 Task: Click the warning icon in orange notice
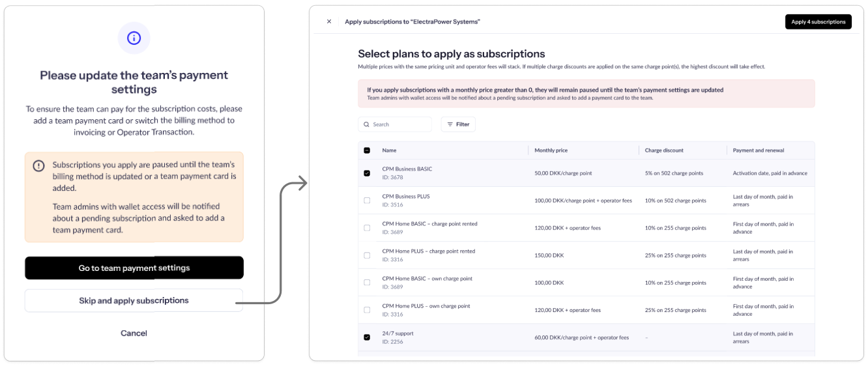(38, 165)
